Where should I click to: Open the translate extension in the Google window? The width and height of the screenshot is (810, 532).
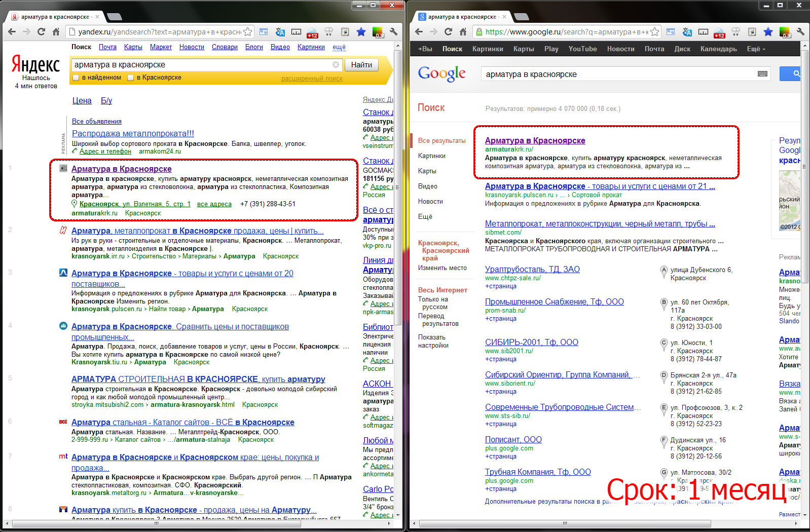[x=687, y=32]
